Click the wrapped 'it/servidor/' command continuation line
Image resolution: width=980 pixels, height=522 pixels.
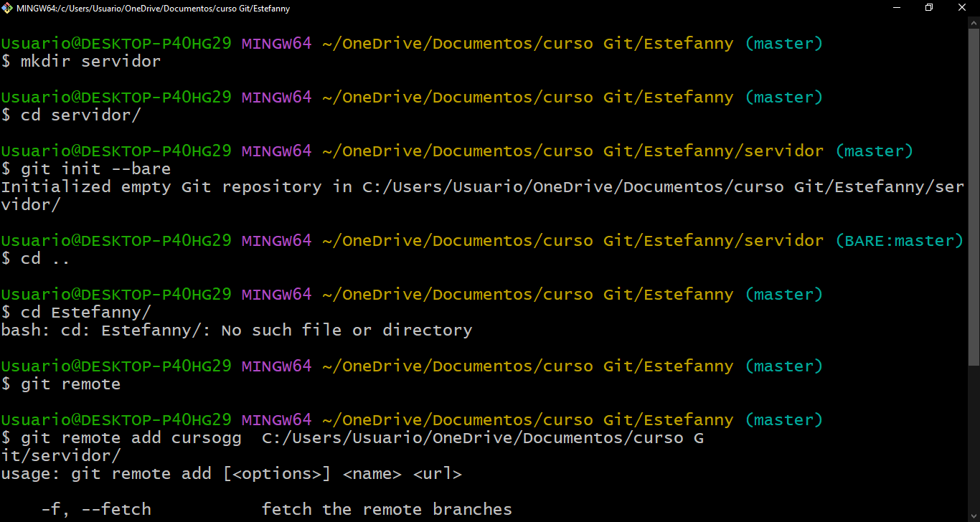(x=61, y=456)
